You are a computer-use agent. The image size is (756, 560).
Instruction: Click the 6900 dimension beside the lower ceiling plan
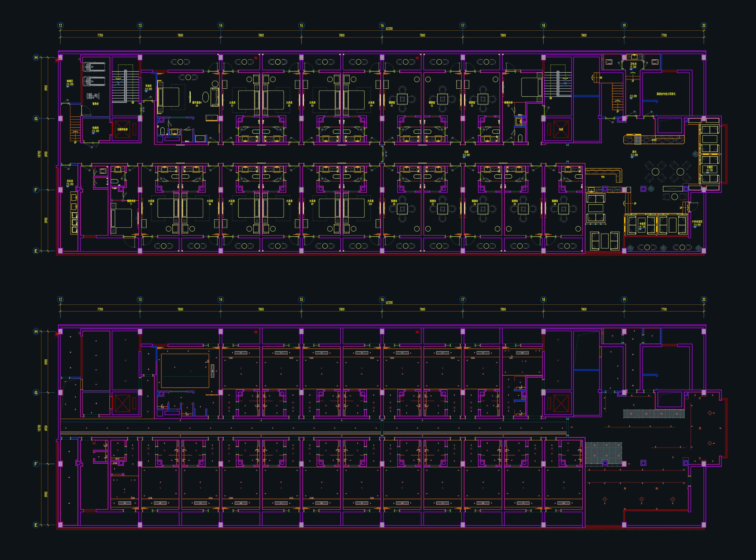point(46,428)
